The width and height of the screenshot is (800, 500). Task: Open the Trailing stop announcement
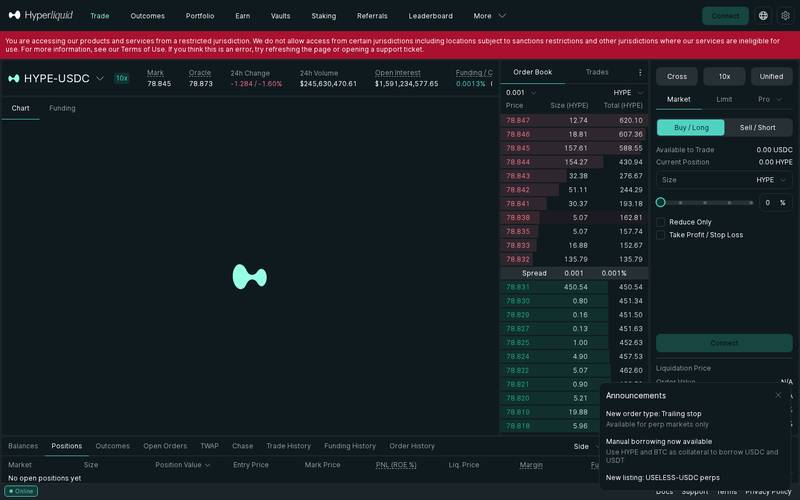653,414
